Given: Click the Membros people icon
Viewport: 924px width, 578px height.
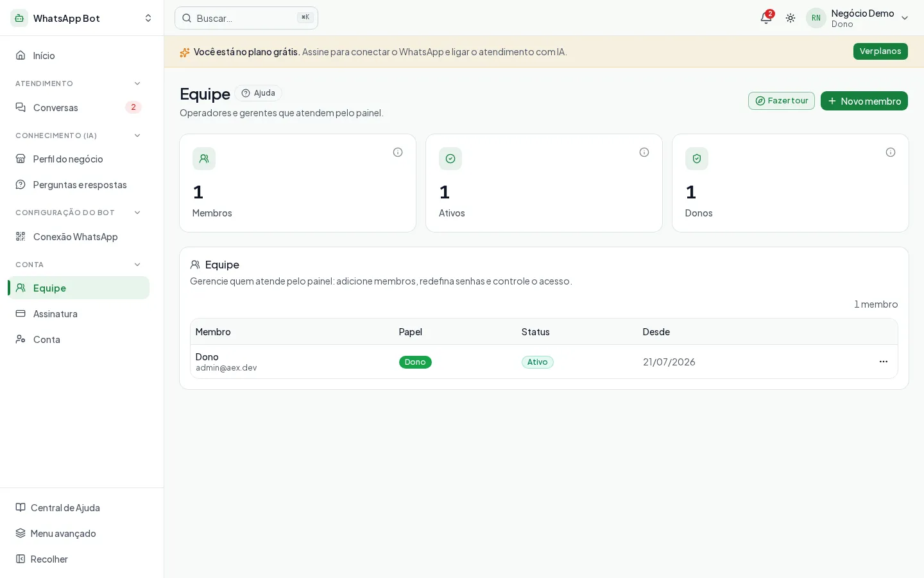Looking at the screenshot, I should pos(204,159).
